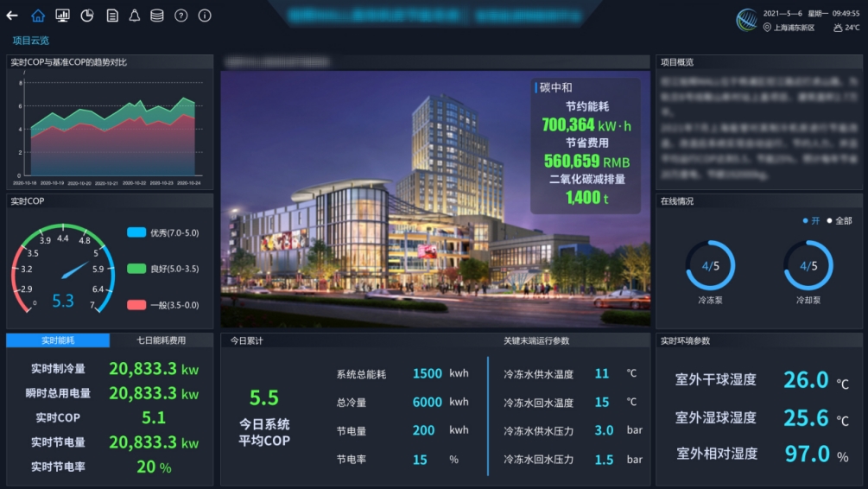Switch to the 实时能耗 tab
This screenshot has height=489, width=868.
pos(58,340)
